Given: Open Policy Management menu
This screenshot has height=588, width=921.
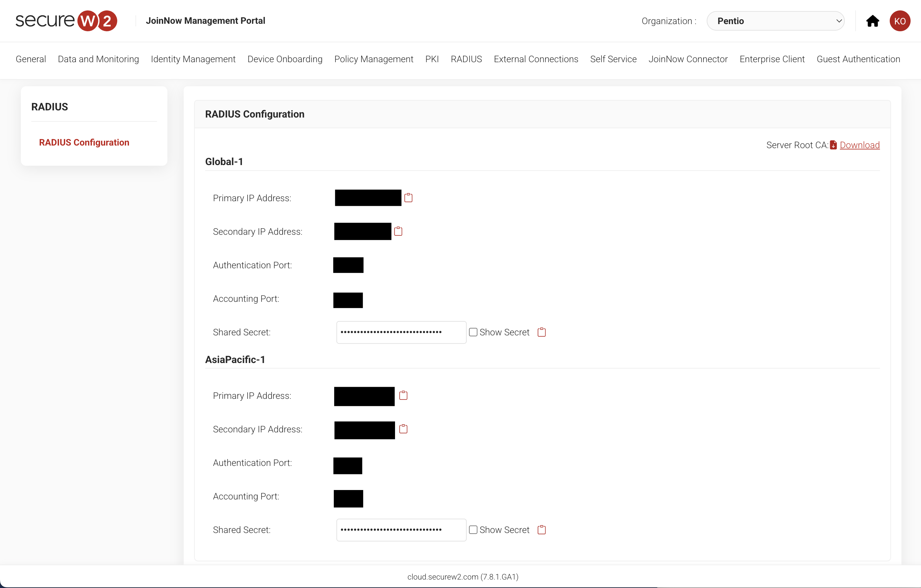Looking at the screenshot, I should 374,59.
